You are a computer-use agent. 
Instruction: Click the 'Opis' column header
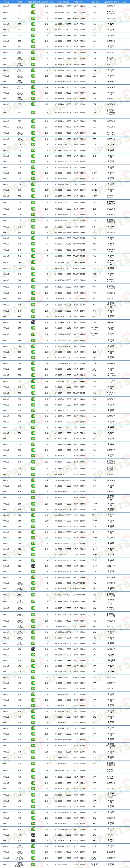point(125,2)
